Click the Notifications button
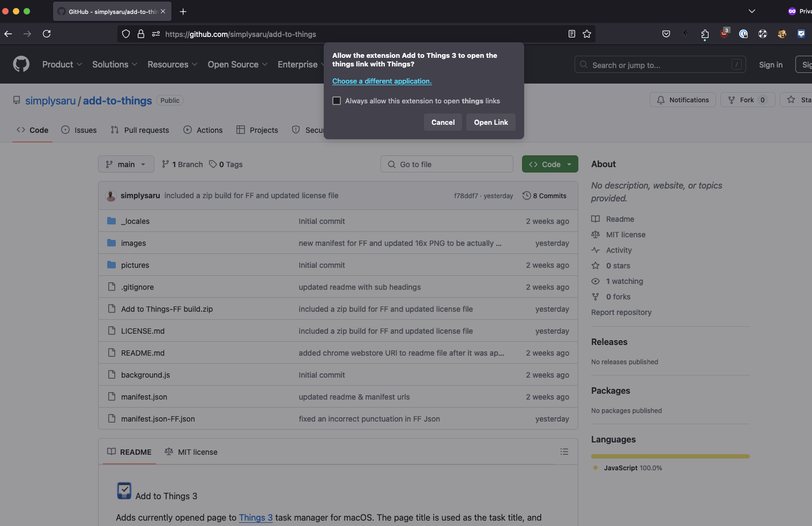The width and height of the screenshot is (812, 526). click(x=683, y=100)
